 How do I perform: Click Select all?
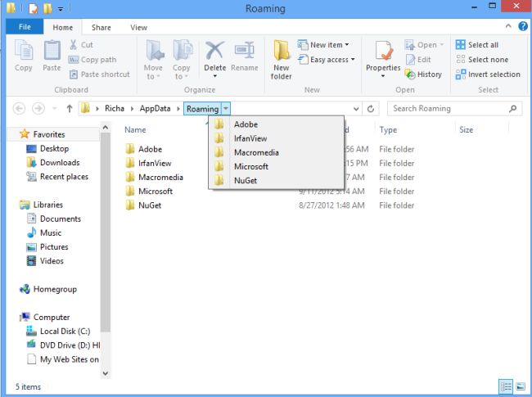477,45
